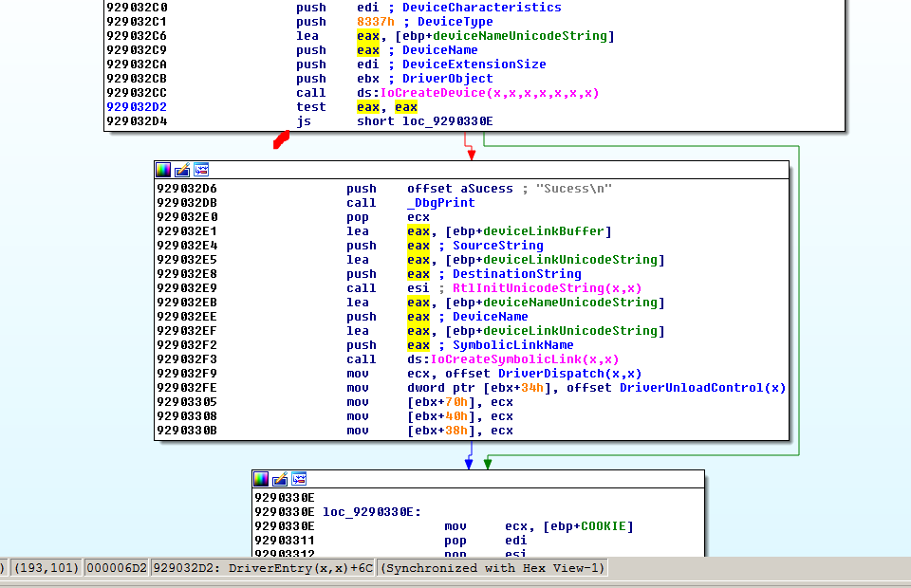The image size is (911, 588).
Task: Open node color picker in middle block
Action: [164, 170]
